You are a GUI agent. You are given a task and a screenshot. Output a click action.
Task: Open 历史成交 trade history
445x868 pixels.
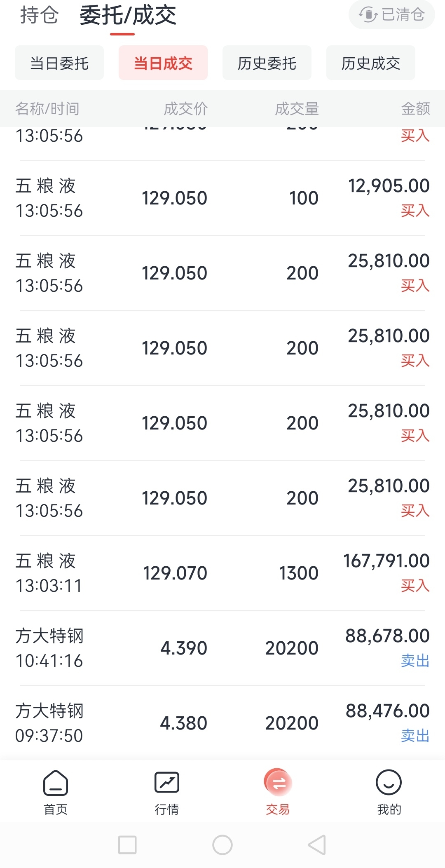tap(371, 63)
